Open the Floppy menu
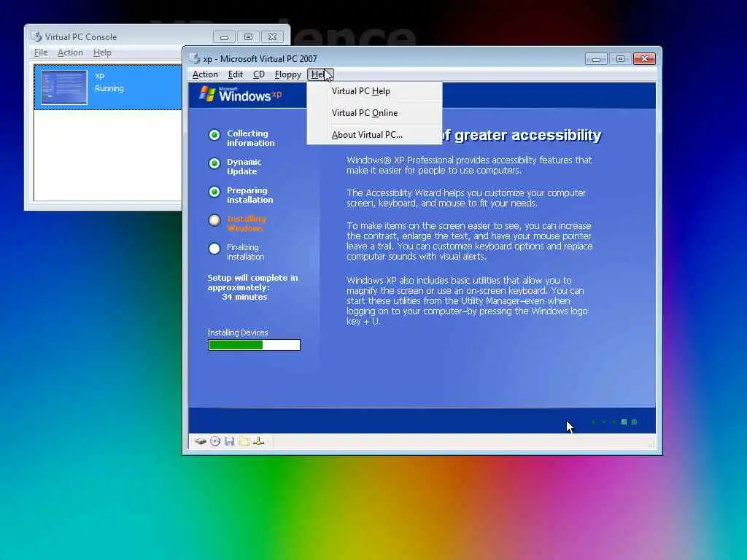The height and width of the screenshot is (560, 747). tap(287, 74)
